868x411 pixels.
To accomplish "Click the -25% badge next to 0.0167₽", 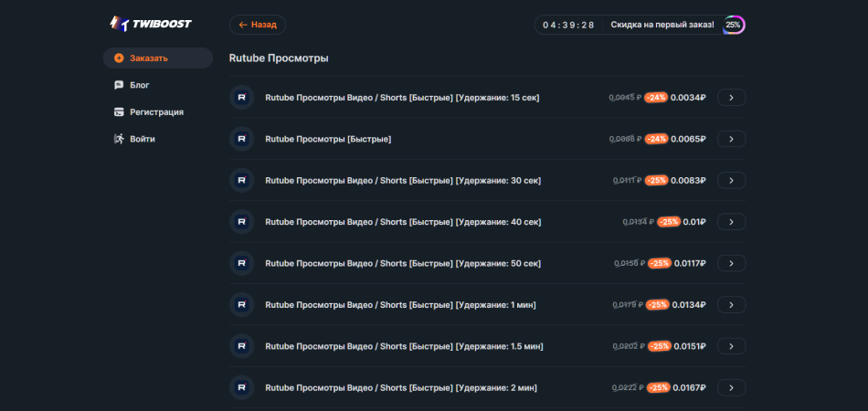I will tap(659, 388).
